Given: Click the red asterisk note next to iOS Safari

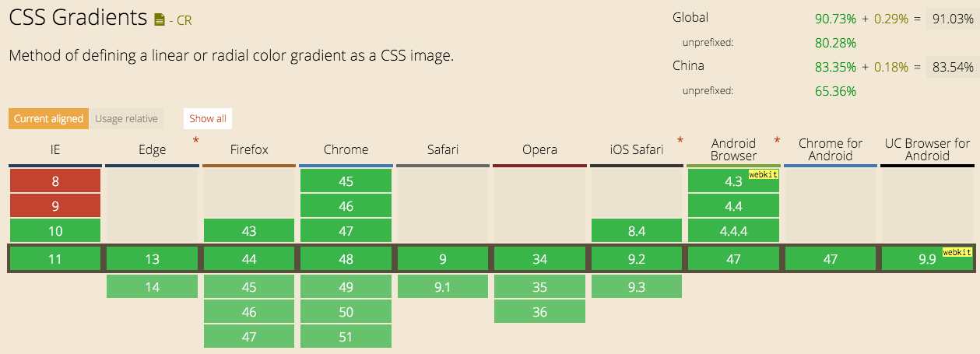Looking at the screenshot, I should coord(680,141).
